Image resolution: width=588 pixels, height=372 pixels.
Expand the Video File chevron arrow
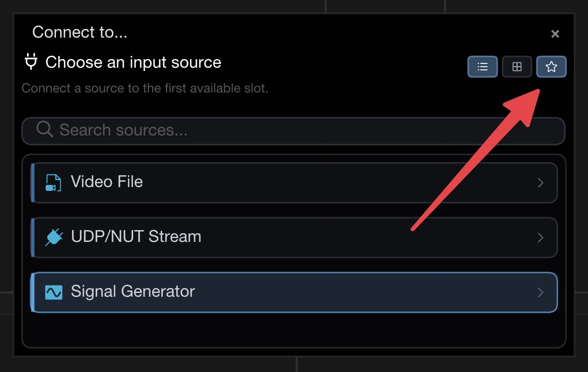541,183
